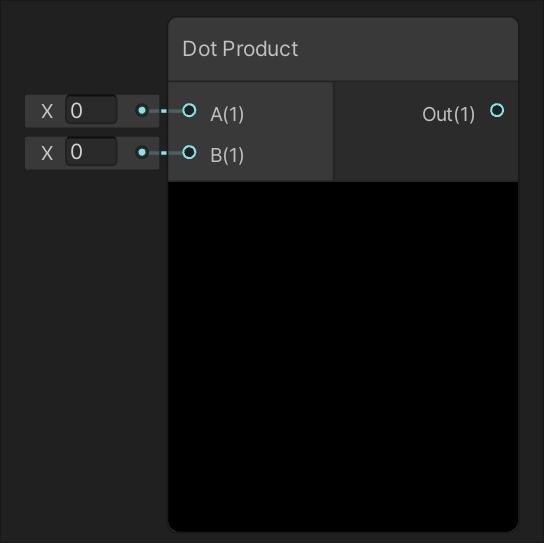The image size is (544, 543).
Task: Click empty graph canvas below the X fields
Action: click(x=83, y=347)
